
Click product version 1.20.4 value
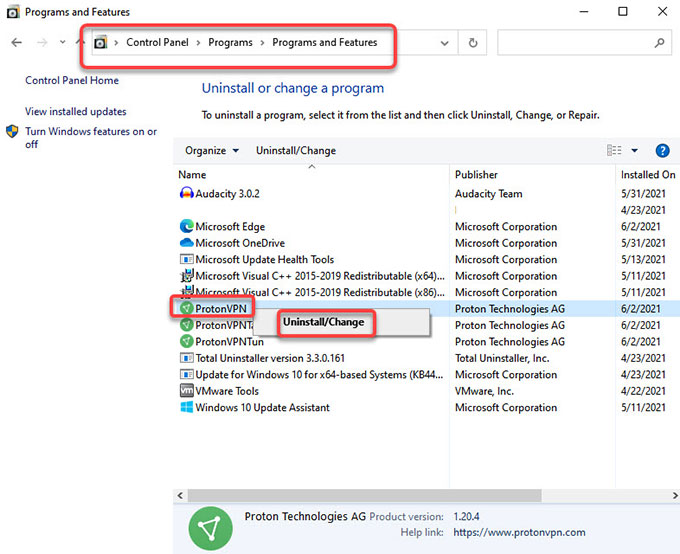click(466, 516)
